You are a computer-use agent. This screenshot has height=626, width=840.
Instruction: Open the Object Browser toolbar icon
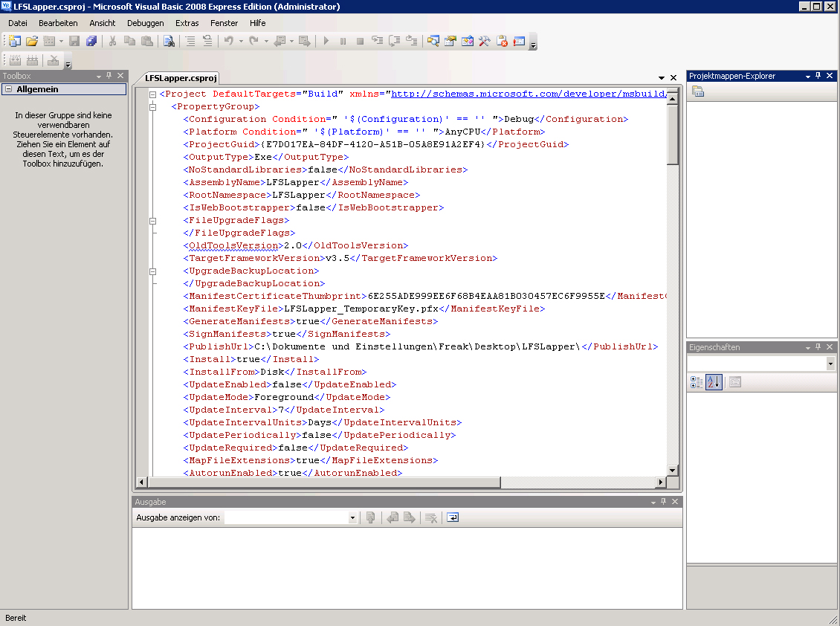(x=468, y=42)
